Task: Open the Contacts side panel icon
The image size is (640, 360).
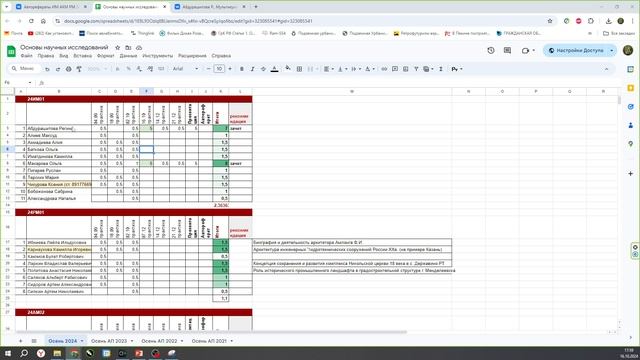Action: [x=631, y=125]
